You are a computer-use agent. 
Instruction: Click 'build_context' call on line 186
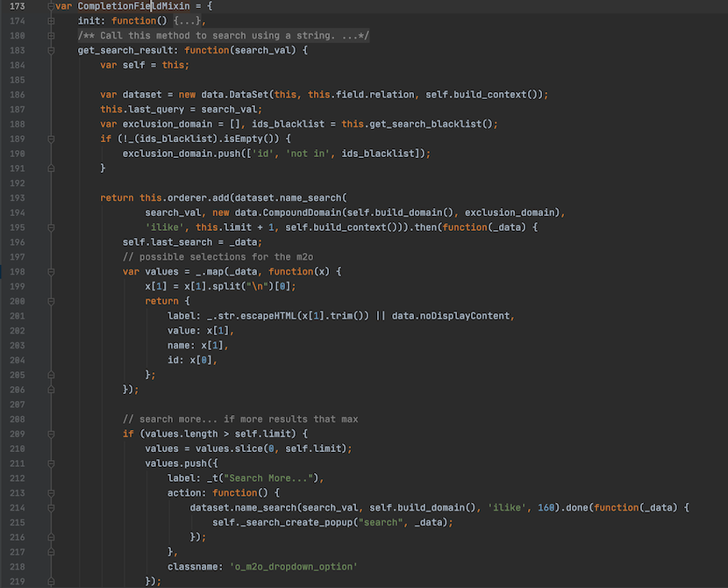pyautogui.click(x=490, y=95)
